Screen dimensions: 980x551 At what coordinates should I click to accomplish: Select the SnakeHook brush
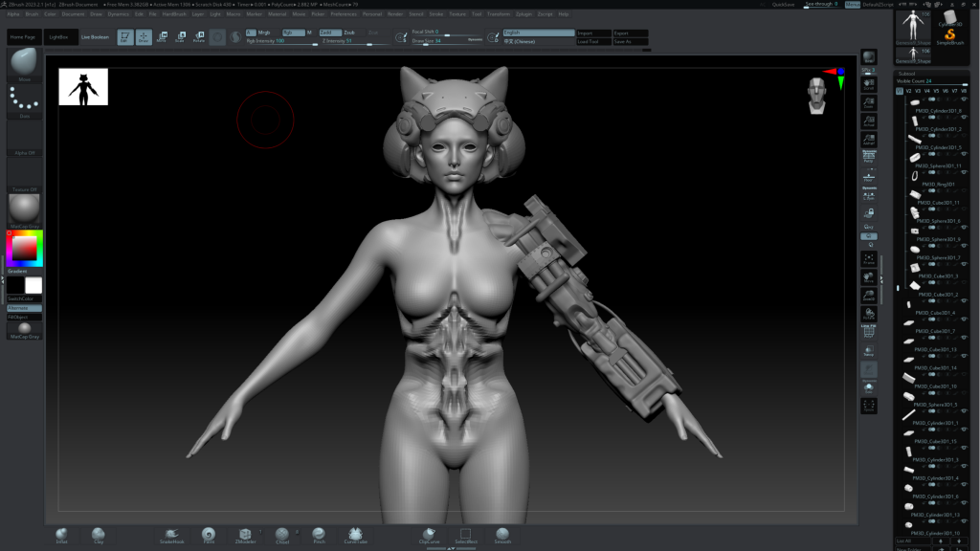pyautogui.click(x=171, y=534)
